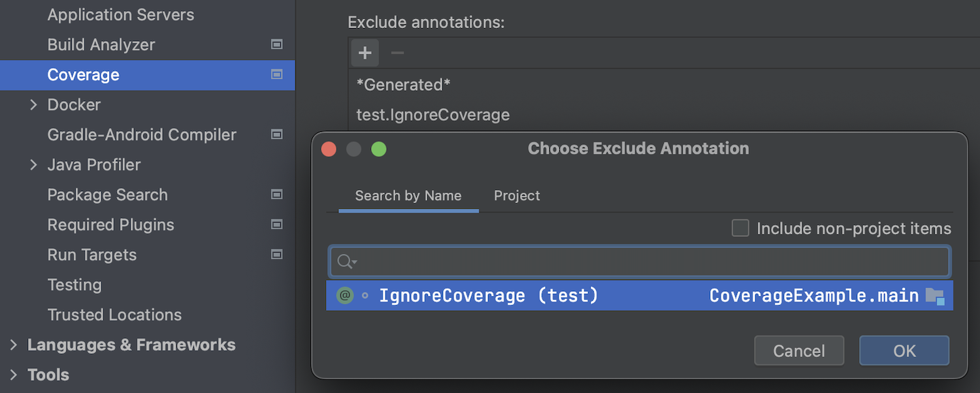Click the project-level icon beside Build Analyzer

(277, 44)
